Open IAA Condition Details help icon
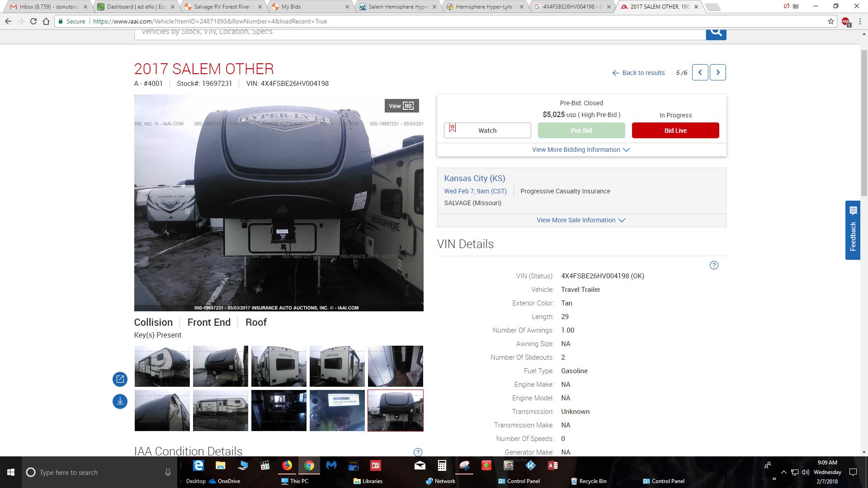This screenshot has height=488, width=868. coord(418,452)
